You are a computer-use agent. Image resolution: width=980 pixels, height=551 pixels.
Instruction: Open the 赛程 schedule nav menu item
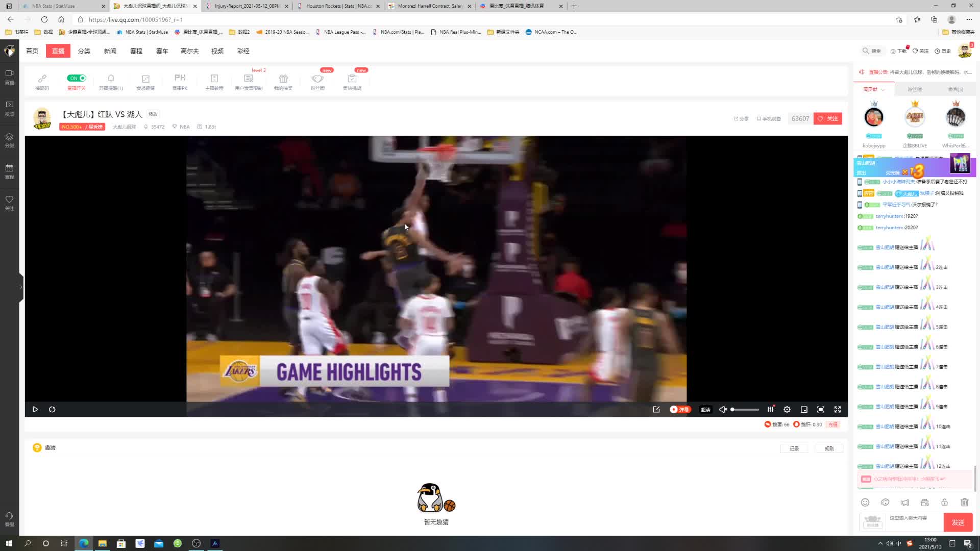136,51
